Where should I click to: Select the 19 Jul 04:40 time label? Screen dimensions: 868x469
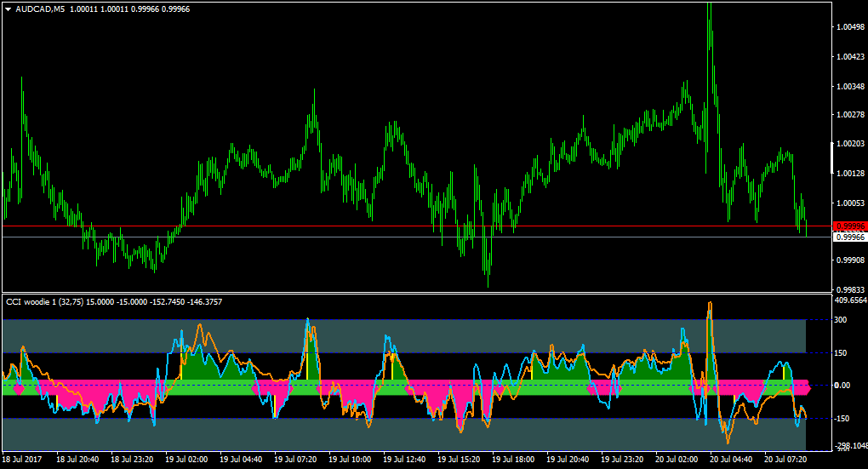(x=241, y=460)
